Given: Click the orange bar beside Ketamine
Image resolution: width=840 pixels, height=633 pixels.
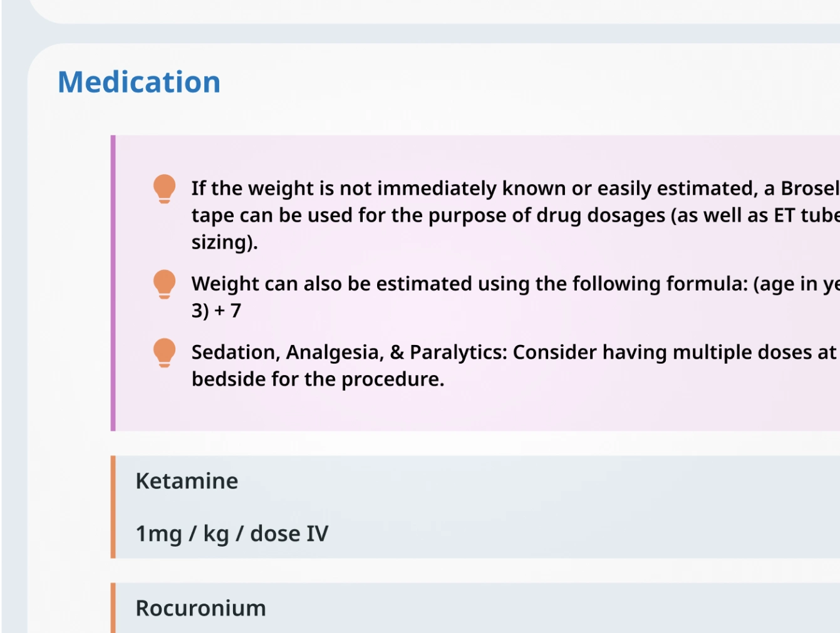Looking at the screenshot, I should (113, 507).
